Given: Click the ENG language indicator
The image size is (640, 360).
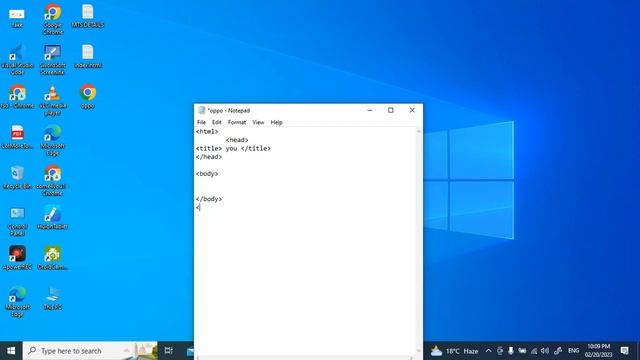Looking at the screenshot, I should [573, 351].
